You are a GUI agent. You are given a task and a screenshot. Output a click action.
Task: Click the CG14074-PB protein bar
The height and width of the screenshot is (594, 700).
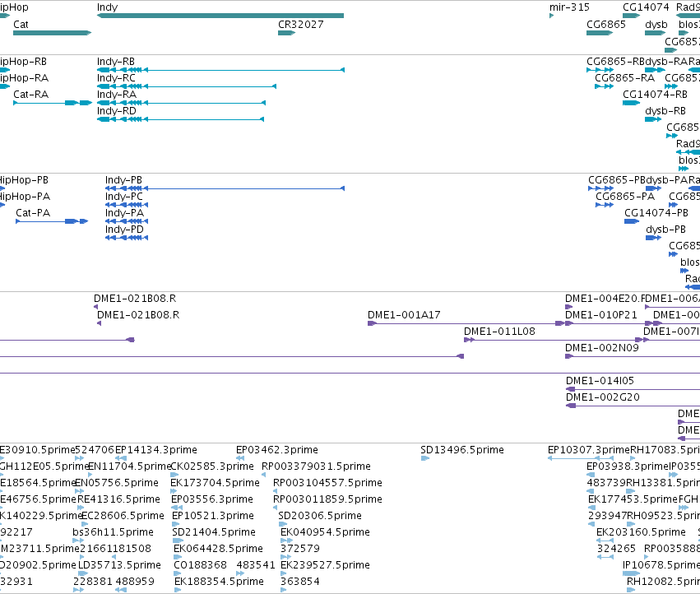point(632,221)
